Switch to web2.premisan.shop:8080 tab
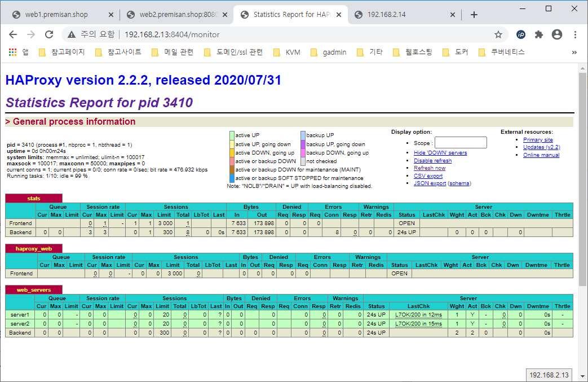The height and width of the screenshot is (382, 588). click(x=178, y=15)
